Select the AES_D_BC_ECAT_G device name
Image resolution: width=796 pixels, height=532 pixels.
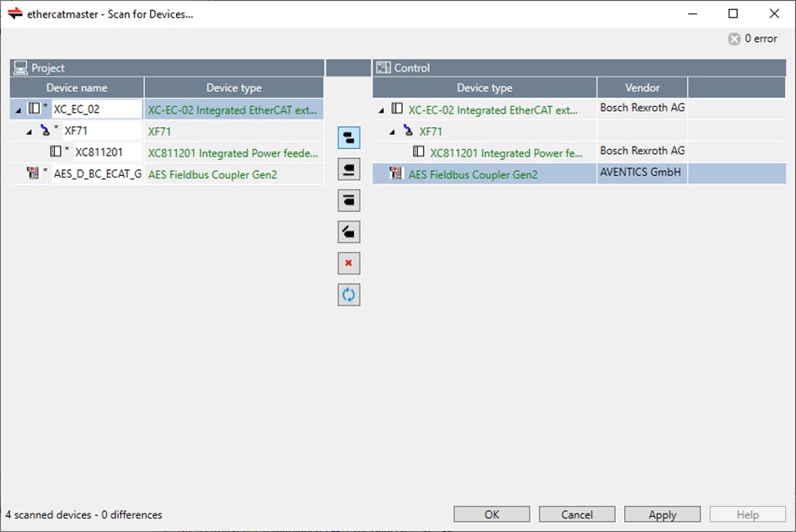pos(98,173)
